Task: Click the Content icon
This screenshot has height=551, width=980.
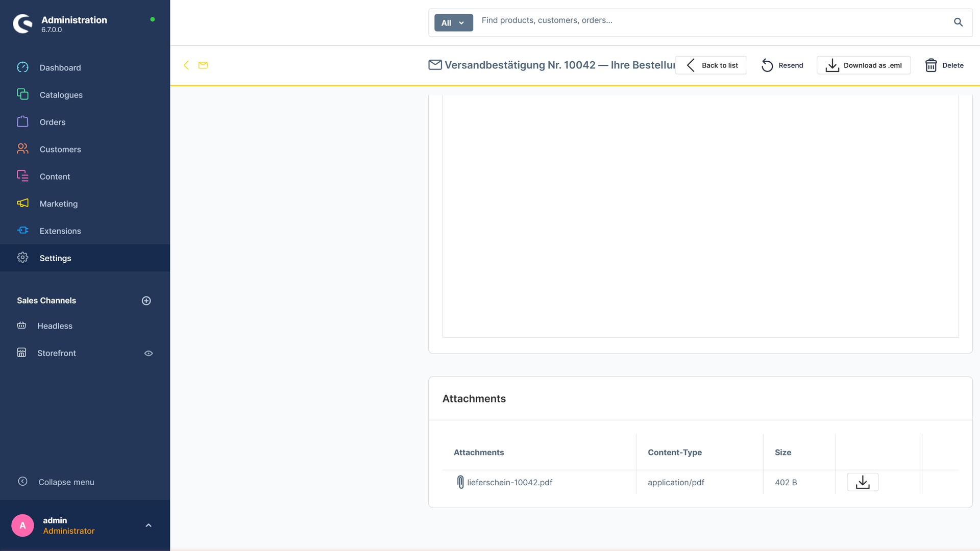Action: click(22, 176)
